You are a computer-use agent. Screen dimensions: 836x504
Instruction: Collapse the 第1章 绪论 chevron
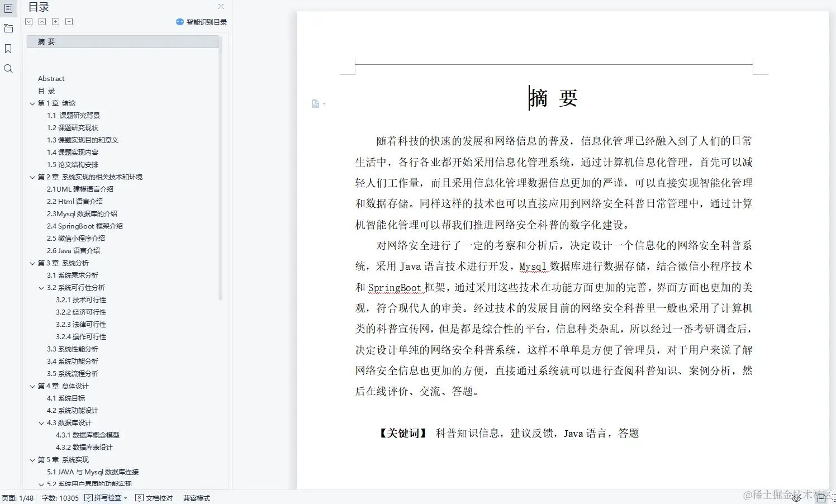click(32, 103)
